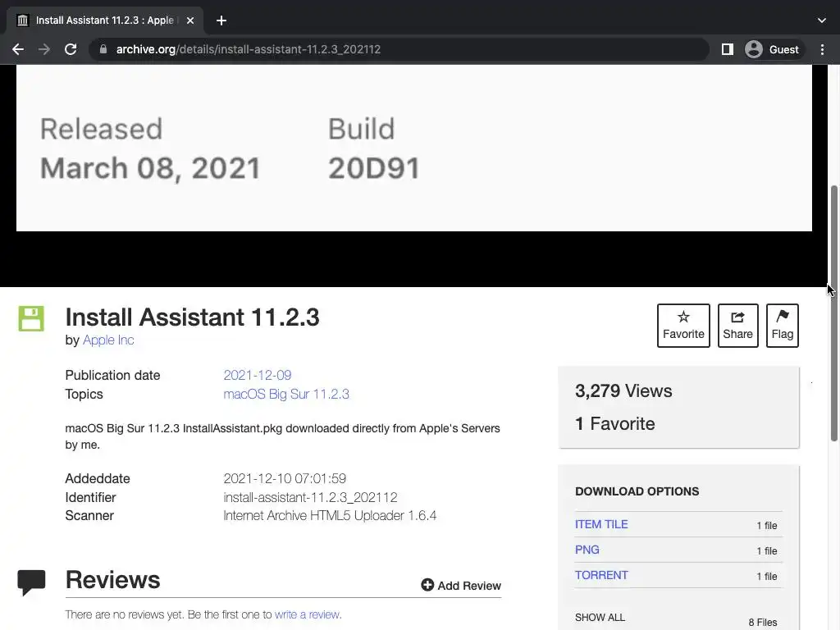The height and width of the screenshot is (630, 840).
Task: Click the Favorite star button
Action: tap(683, 326)
